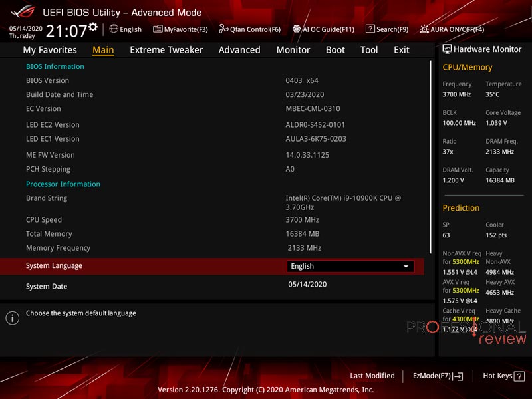Screen dimensions: 532x399
Task: Switch to the Exit tab
Action: 402,50
